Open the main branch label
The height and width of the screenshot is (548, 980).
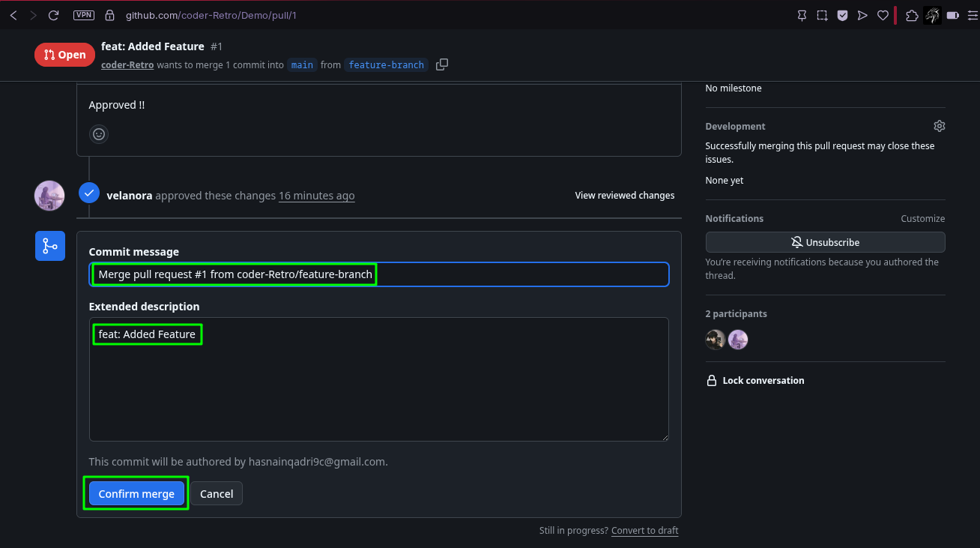(x=303, y=65)
